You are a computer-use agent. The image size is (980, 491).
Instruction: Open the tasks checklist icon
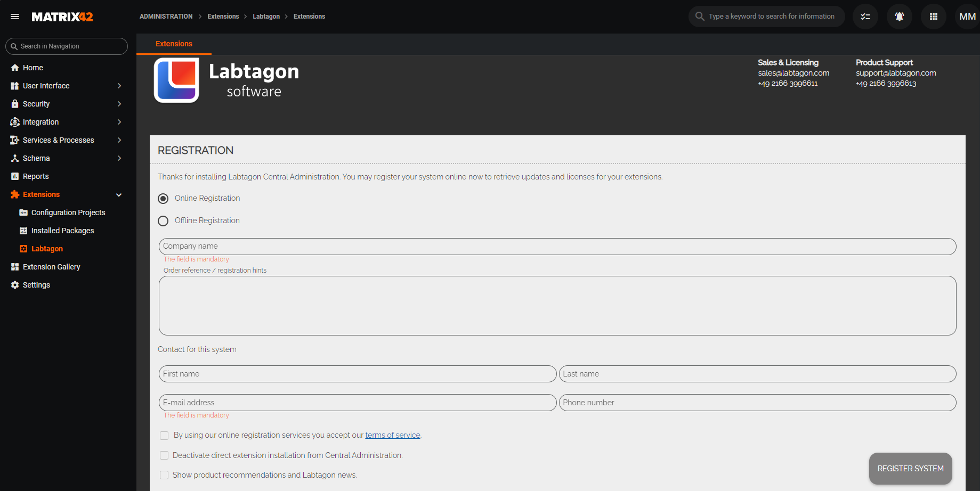coord(865,17)
